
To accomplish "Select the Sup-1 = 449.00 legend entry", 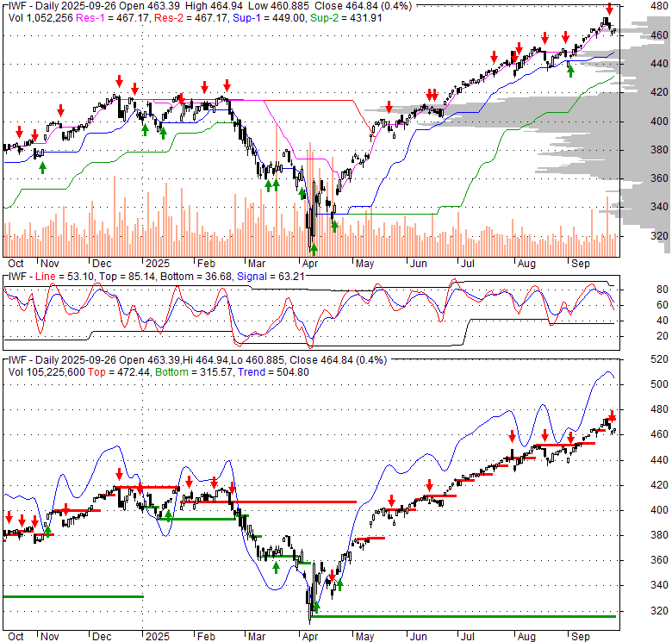I will coord(269,18).
